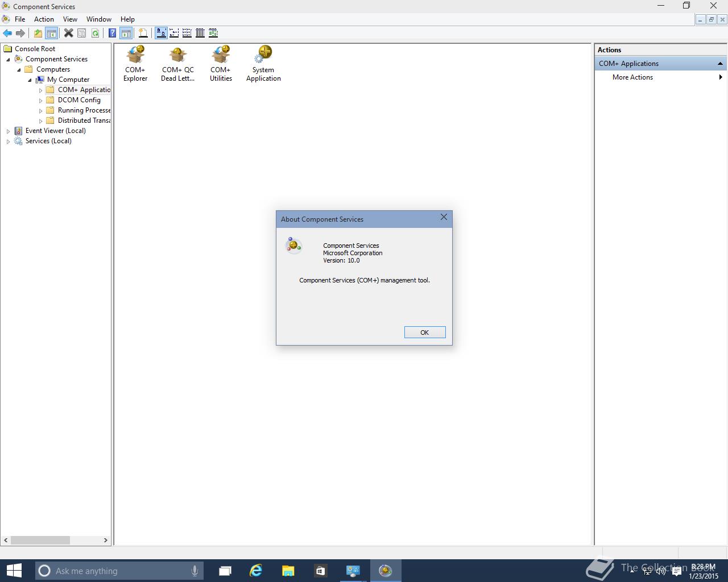Image resolution: width=728 pixels, height=582 pixels.
Task: Select Console Root in the tree
Action: pos(35,49)
